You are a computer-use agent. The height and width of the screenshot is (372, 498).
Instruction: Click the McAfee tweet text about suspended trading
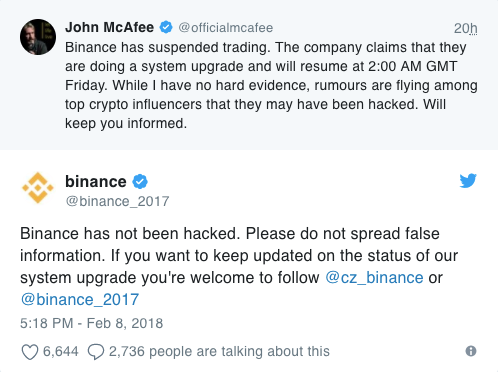(x=271, y=85)
